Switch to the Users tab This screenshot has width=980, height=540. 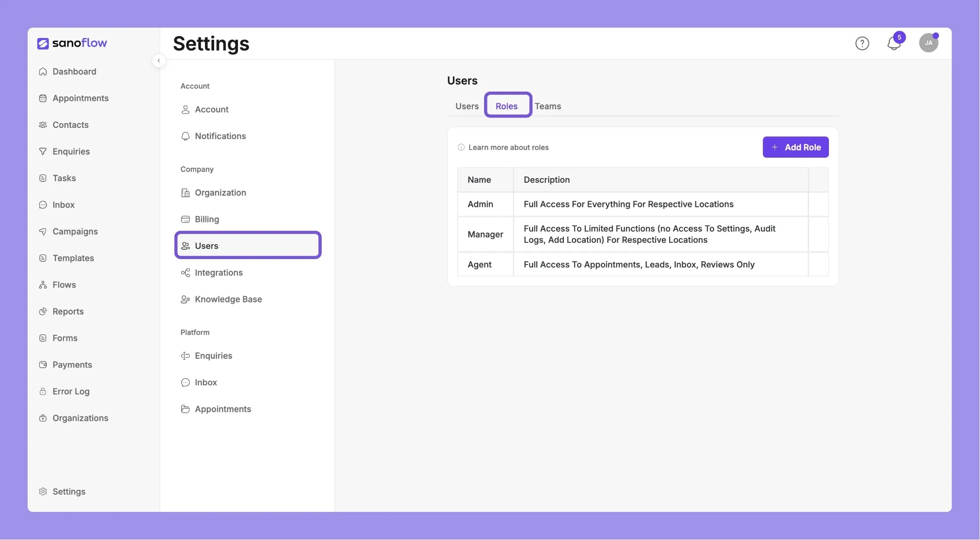[x=467, y=106]
